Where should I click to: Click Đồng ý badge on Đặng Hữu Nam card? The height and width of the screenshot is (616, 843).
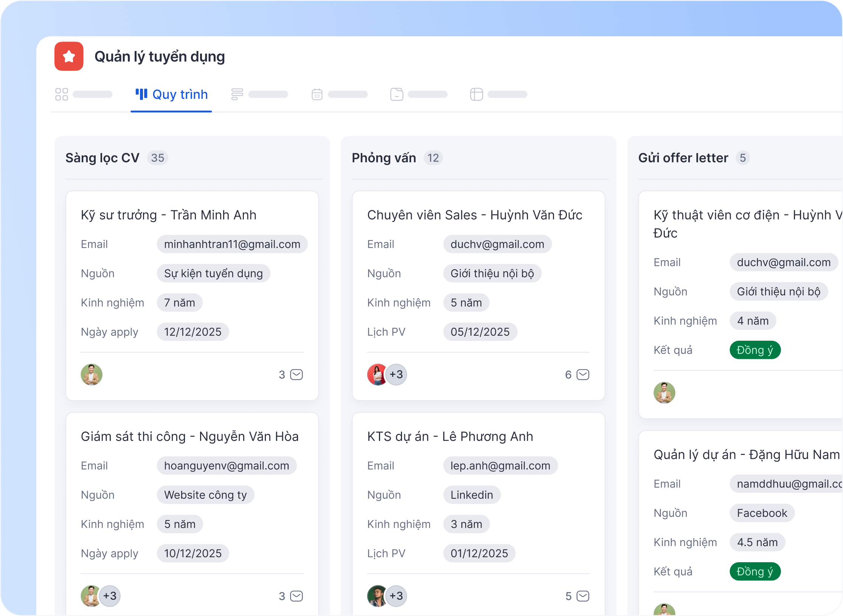(755, 572)
